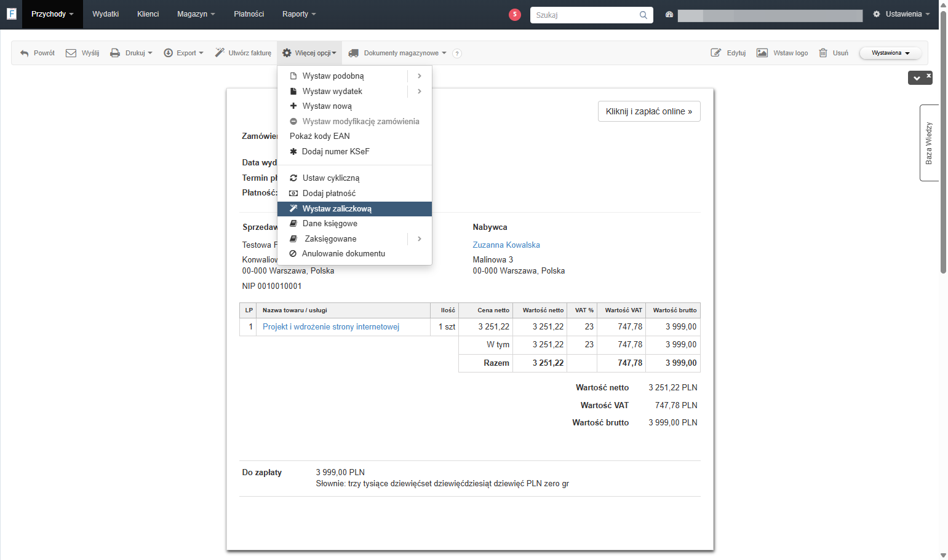
Task: Open the dashboard gauge icon
Action: (x=669, y=14)
